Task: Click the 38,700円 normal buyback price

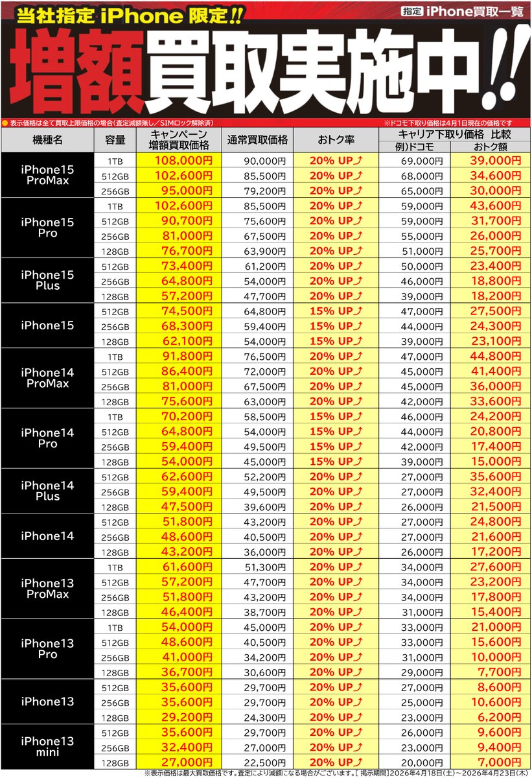Action: pyautogui.click(x=264, y=612)
